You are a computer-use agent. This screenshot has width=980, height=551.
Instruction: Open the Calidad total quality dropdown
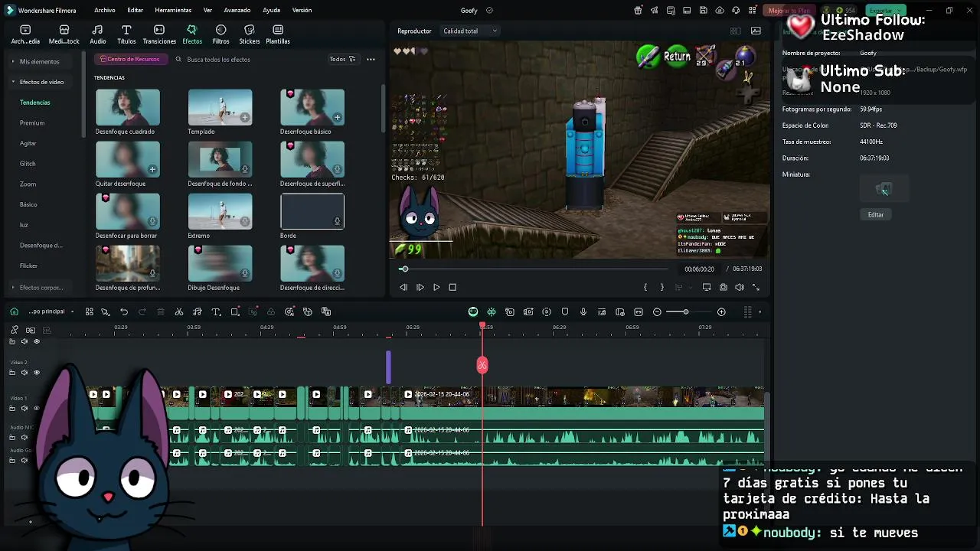469,31
